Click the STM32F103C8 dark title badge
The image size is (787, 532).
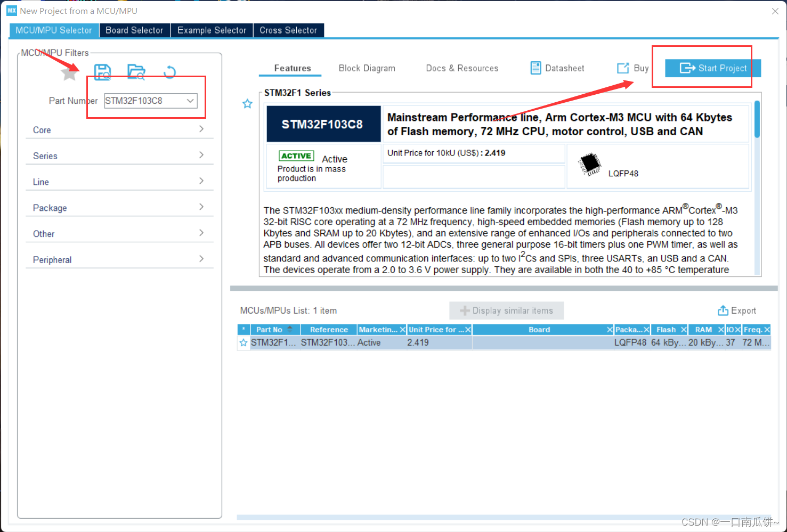(323, 124)
